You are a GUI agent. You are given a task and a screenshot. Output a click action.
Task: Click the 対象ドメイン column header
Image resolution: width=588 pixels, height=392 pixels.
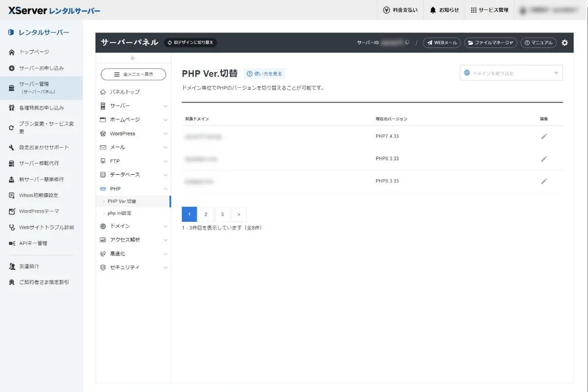point(197,119)
